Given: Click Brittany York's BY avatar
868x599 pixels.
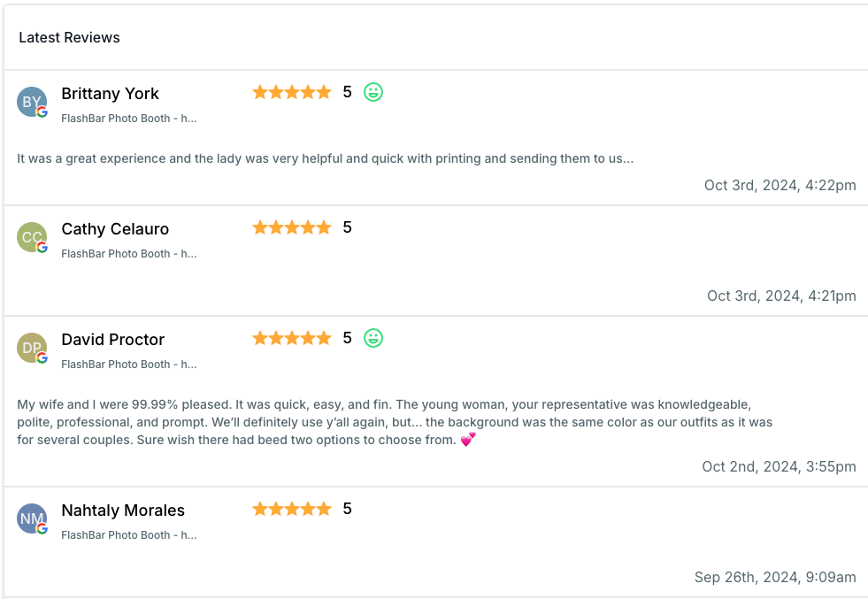Looking at the screenshot, I should [x=32, y=102].
